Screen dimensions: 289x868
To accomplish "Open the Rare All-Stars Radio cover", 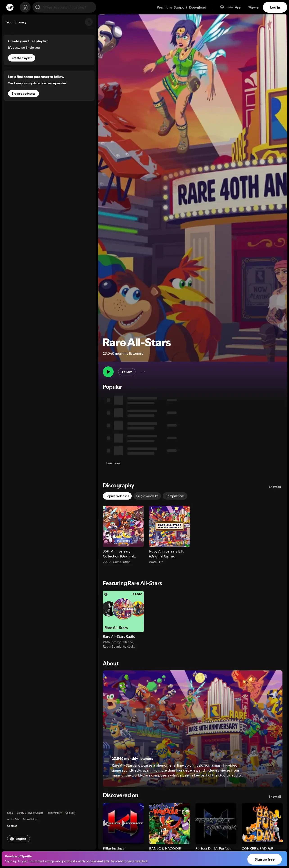I will 123,611.
